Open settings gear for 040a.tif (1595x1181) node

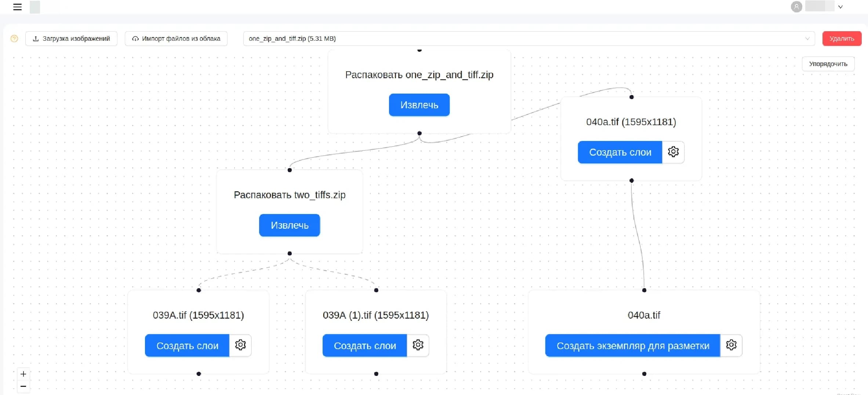673,152
